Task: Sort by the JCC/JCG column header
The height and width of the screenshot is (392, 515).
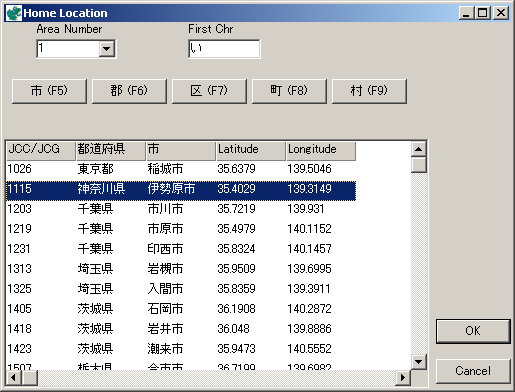Action: [41, 151]
